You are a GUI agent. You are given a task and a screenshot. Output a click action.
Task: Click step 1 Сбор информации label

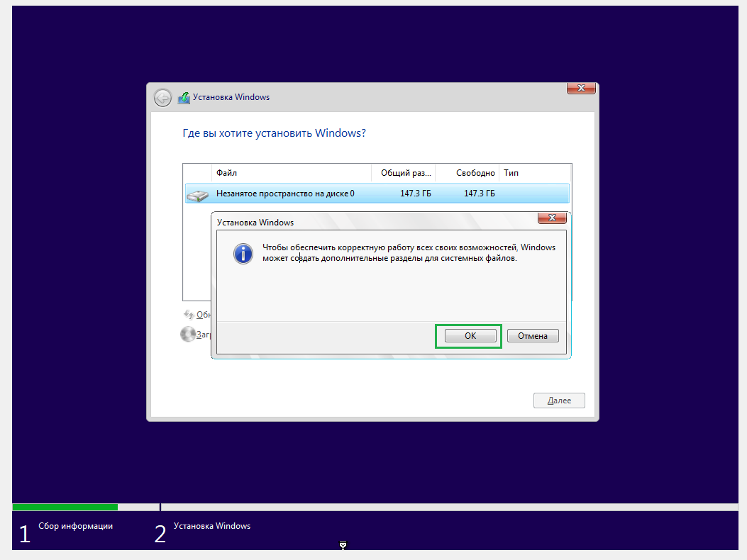[76, 526]
